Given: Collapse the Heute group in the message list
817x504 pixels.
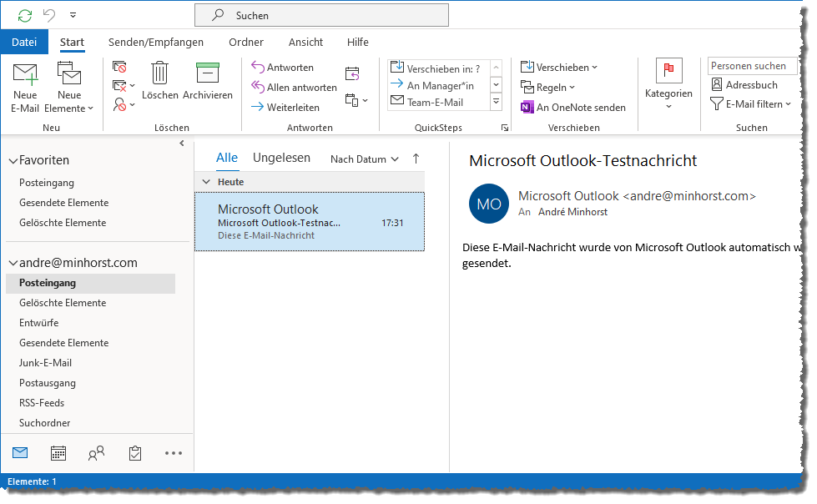Looking at the screenshot, I should [206, 181].
